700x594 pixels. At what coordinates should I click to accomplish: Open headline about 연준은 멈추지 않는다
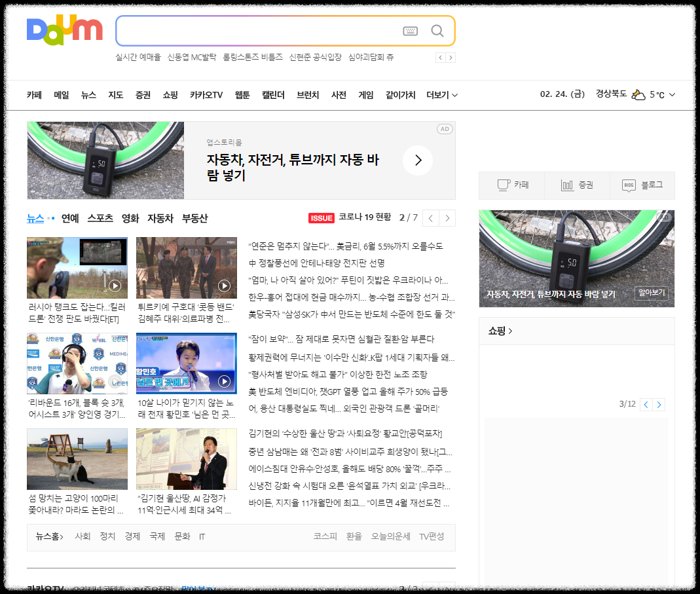pos(346,246)
